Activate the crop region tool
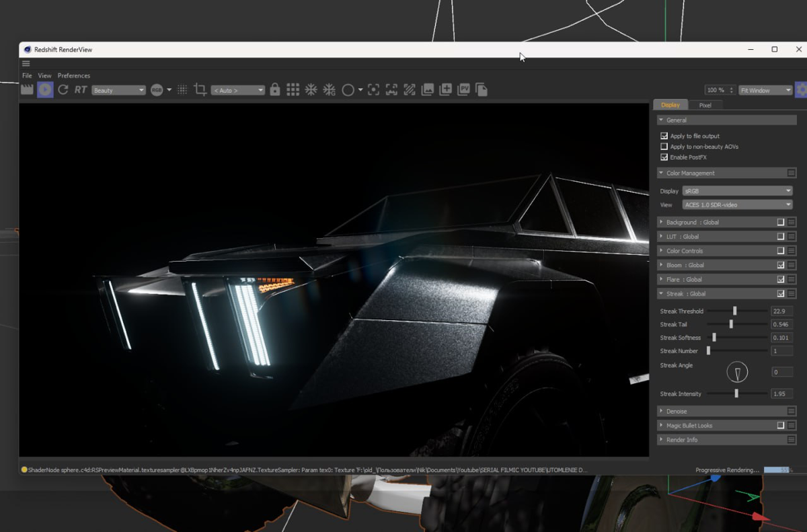 [x=200, y=89]
